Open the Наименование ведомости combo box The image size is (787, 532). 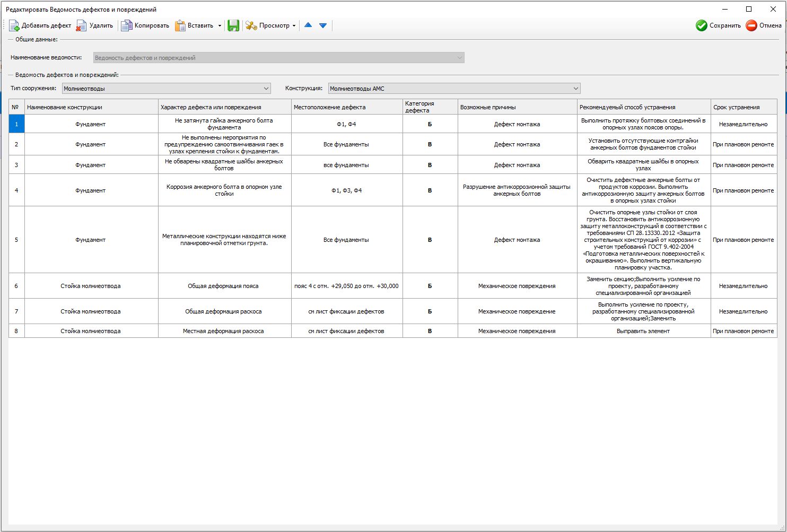tap(279, 58)
